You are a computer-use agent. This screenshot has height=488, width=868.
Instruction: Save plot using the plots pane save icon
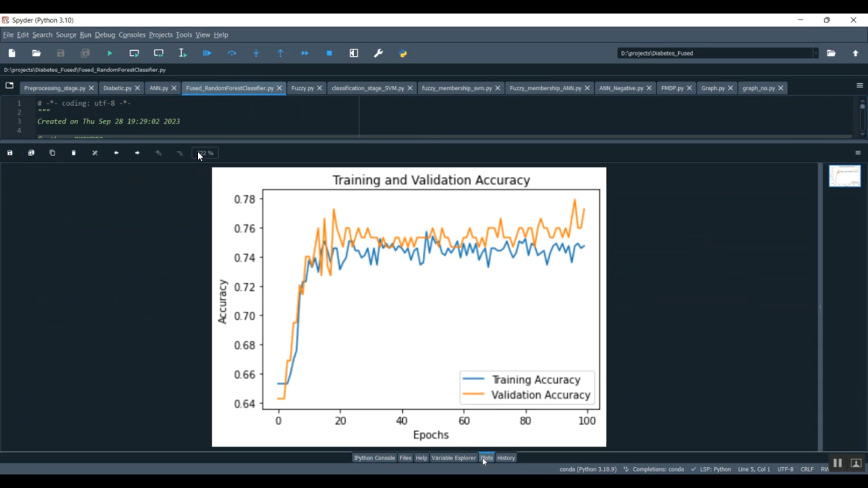(x=10, y=153)
